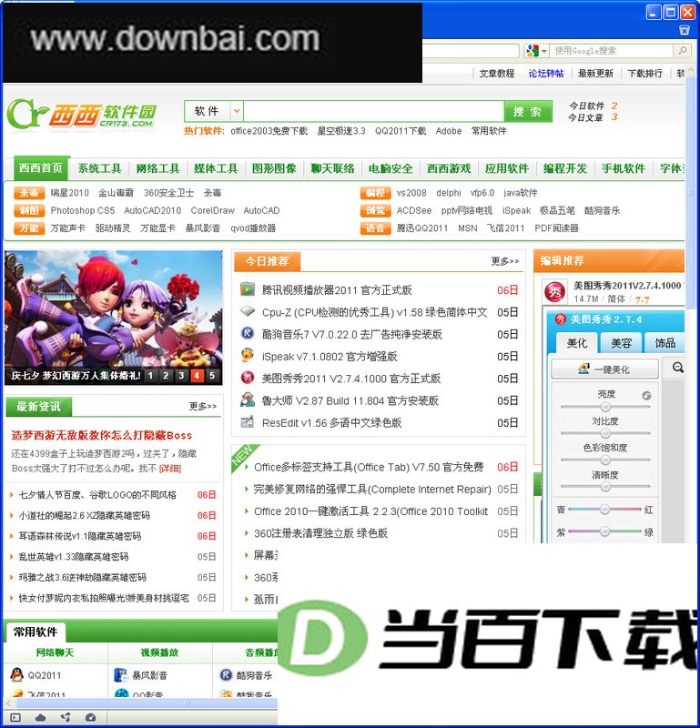
Task: Open the Google search engine dropdown arrow
Action: (x=544, y=51)
